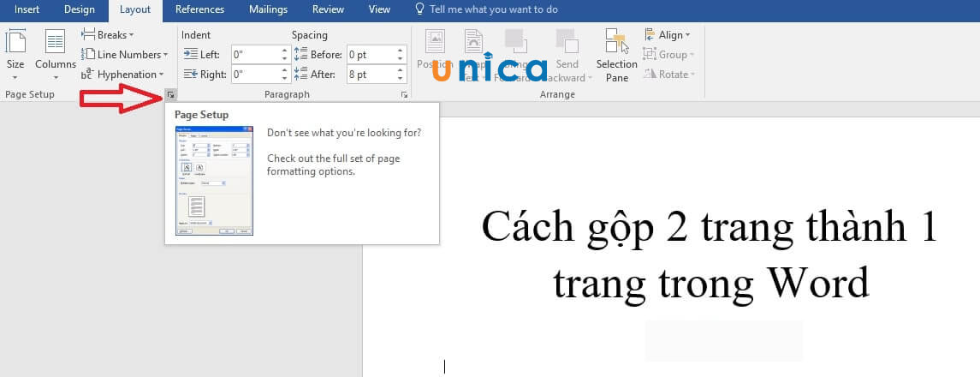Click the Spacing Before value field
The width and height of the screenshot is (980, 377).
pyautogui.click(x=370, y=54)
